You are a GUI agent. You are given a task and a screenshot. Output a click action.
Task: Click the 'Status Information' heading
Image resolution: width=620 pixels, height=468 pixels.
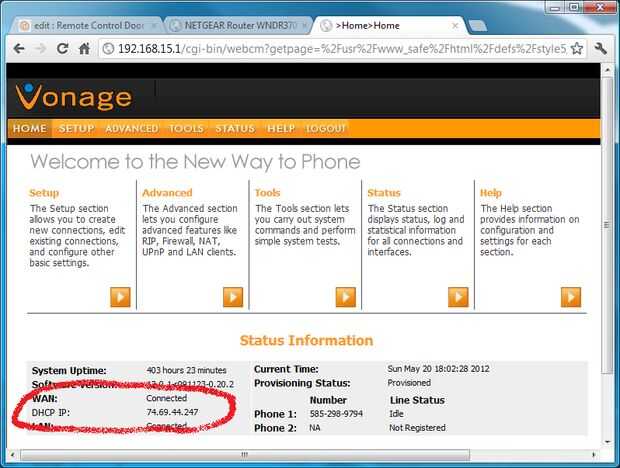[x=306, y=340]
